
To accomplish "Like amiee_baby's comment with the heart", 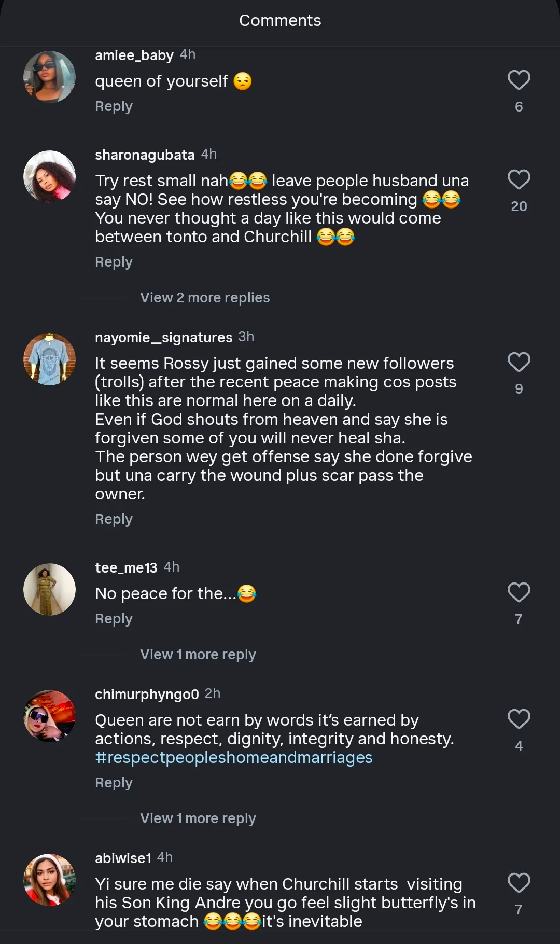I will tap(519, 80).
